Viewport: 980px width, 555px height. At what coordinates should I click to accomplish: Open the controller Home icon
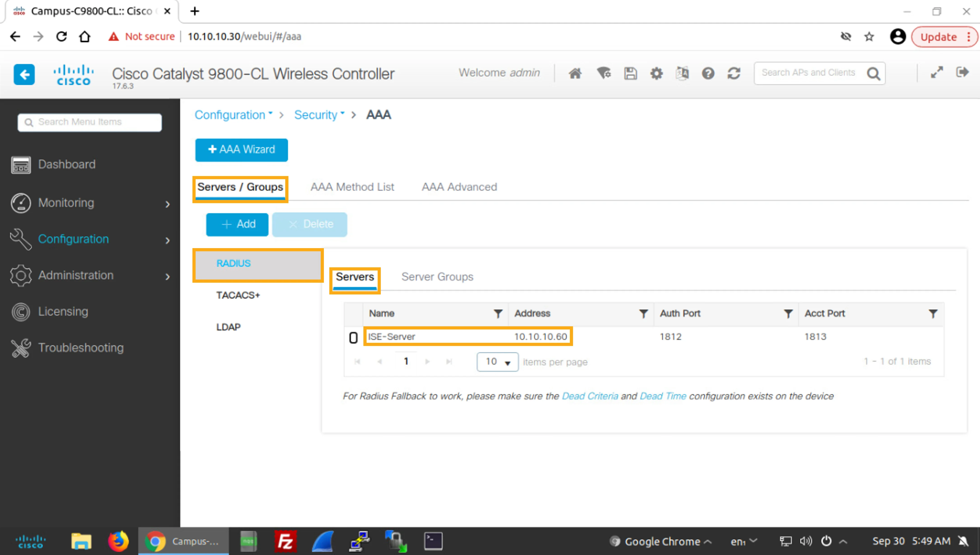tap(575, 73)
